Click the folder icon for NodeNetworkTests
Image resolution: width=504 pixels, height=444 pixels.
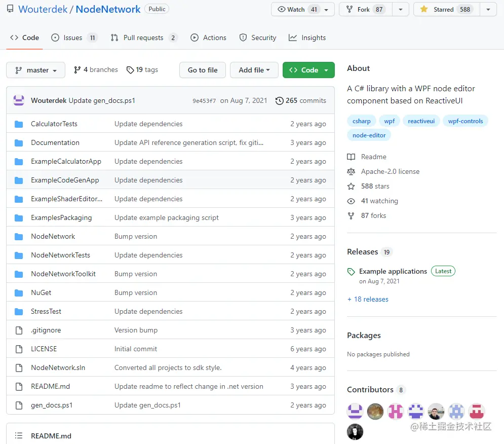click(x=19, y=255)
